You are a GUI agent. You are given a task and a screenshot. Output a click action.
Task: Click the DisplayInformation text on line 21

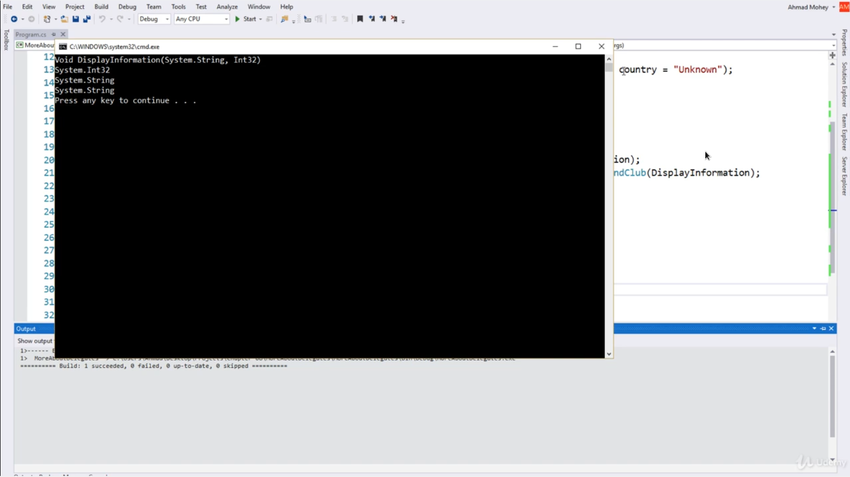tap(700, 172)
